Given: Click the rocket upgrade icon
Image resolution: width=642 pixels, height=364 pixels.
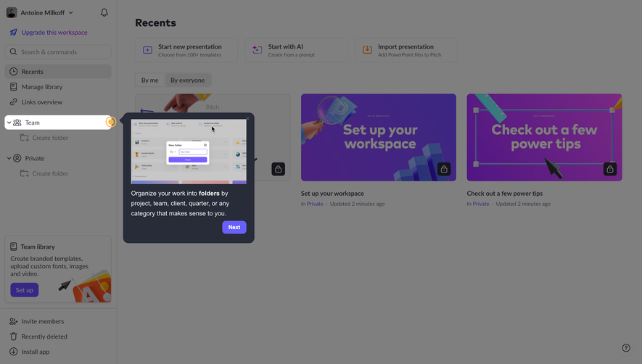Looking at the screenshot, I should tap(14, 33).
